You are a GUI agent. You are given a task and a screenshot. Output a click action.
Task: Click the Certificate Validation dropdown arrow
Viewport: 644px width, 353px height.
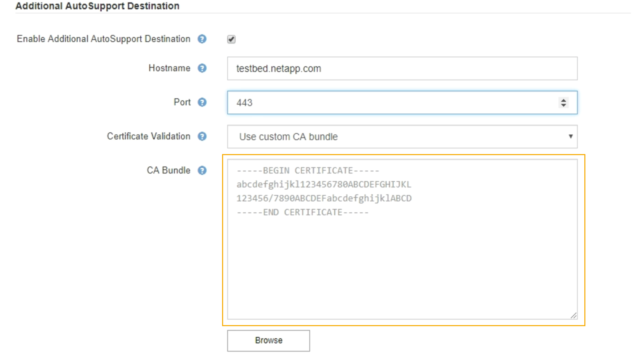(571, 136)
